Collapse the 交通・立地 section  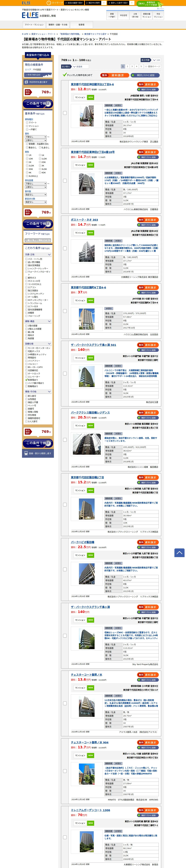click(x=38, y=254)
